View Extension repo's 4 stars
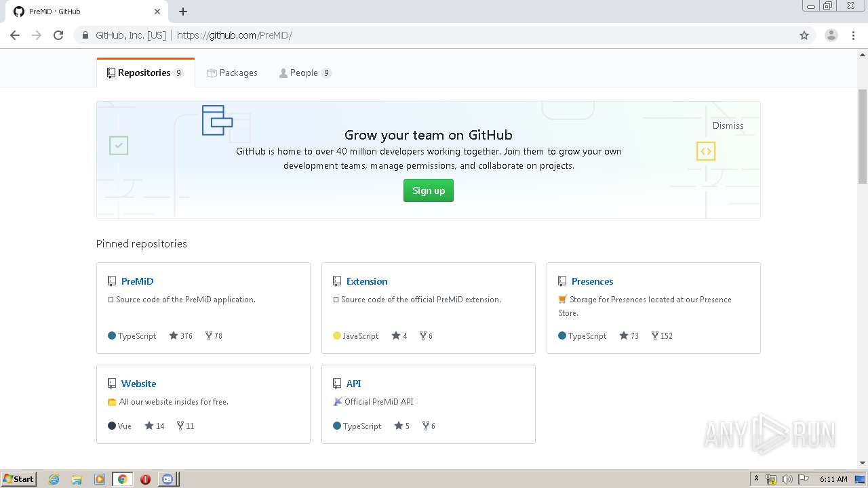868x488 pixels. pos(399,335)
